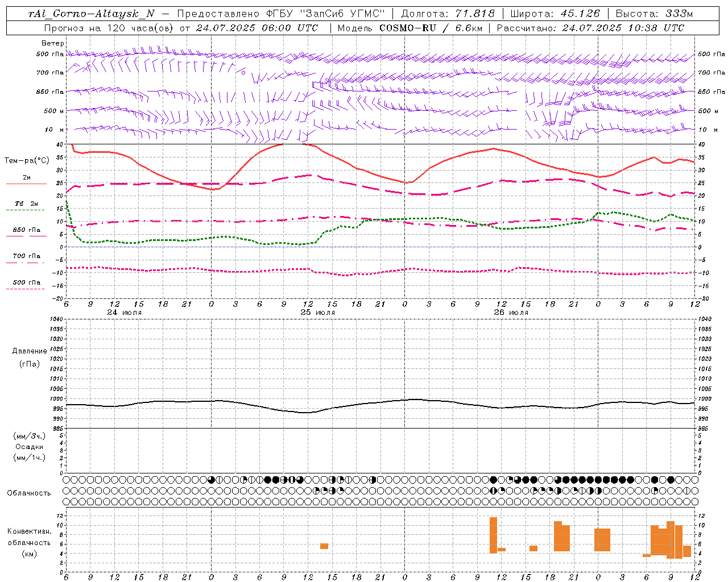Click the Конвективн. convective cloud label

click(x=30, y=531)
